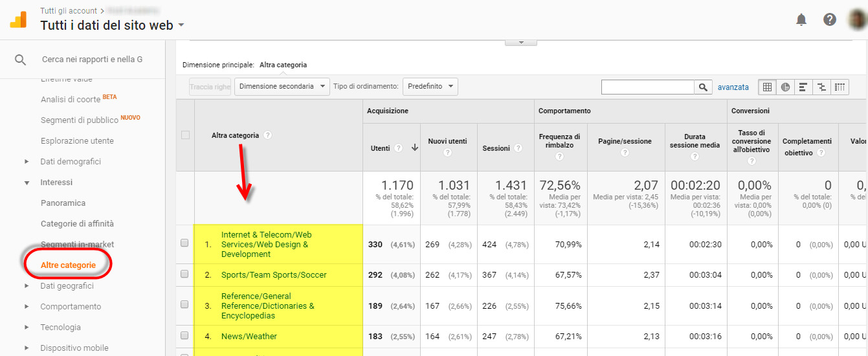Select the Altra categoria primary dimension
The image size is (868, 356).
[x=283, y=65]
